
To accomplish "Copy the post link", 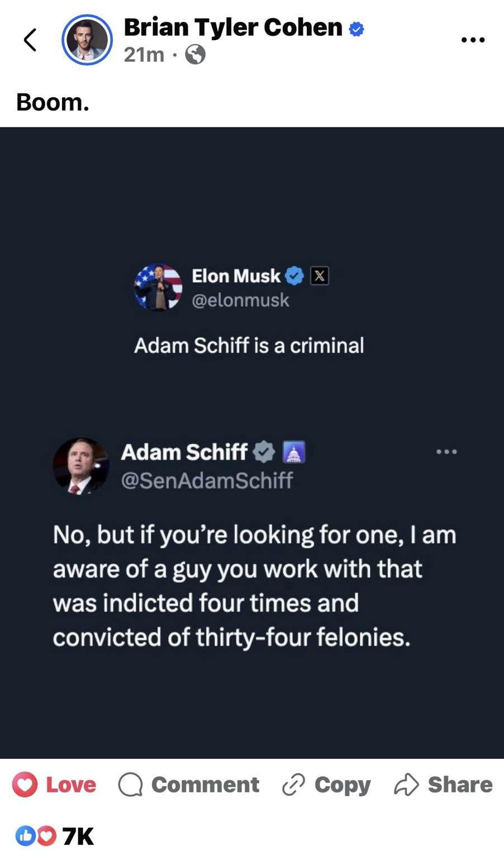I will [x=326, y=784].
